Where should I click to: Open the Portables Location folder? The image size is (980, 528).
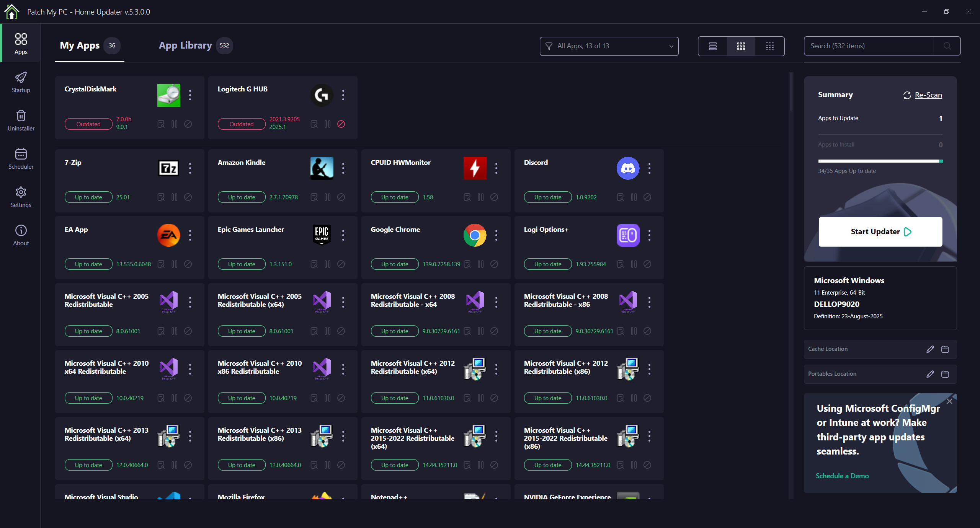945,374
